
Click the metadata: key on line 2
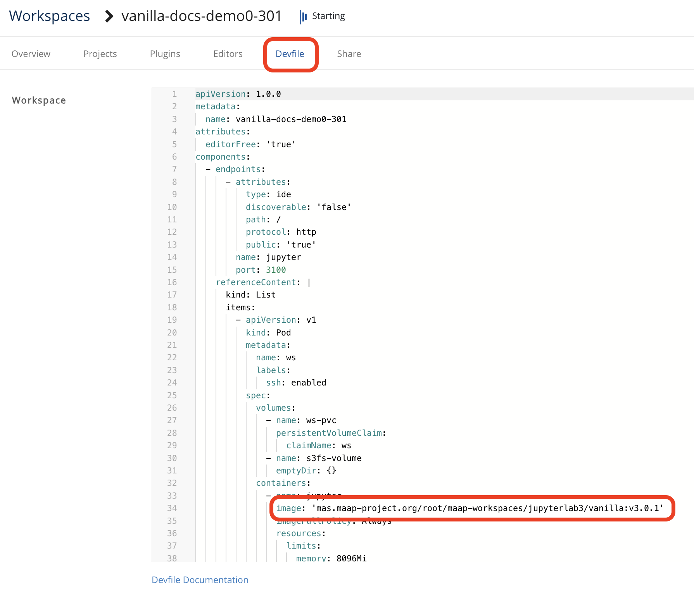(x=218, y=107)
